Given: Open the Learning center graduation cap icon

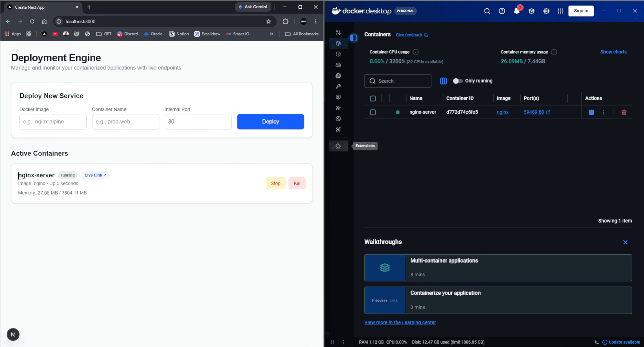Looking at the screenshot, I should (532, 11).
